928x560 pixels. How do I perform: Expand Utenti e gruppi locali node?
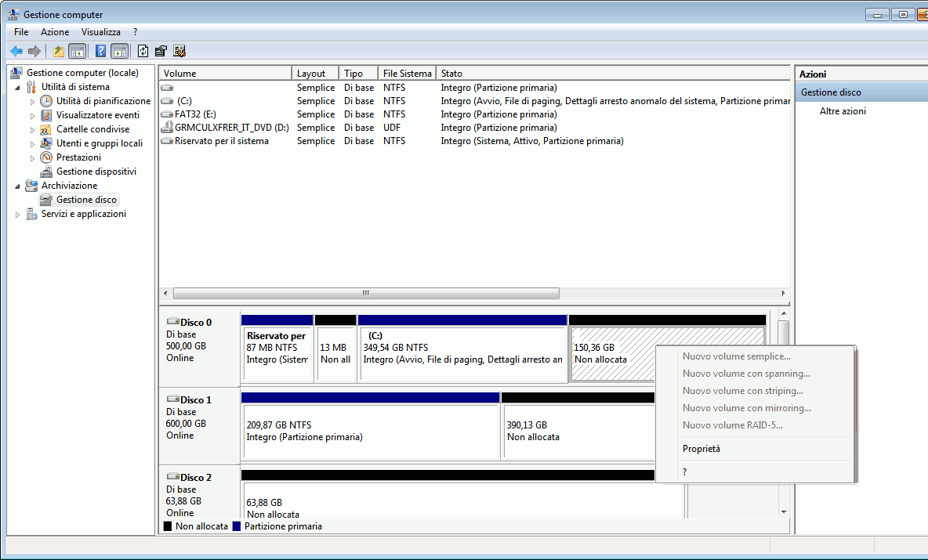coord(32,144)
